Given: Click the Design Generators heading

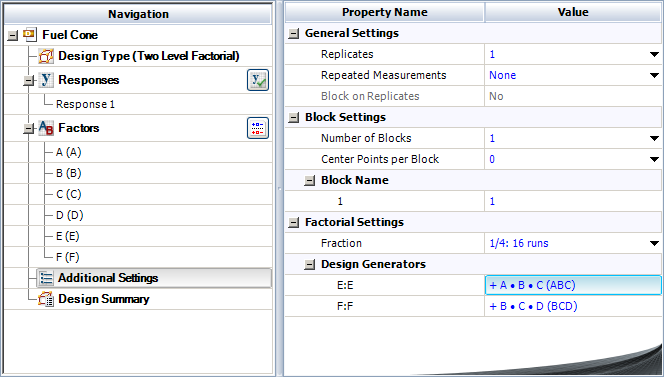Looking at the screenshot, I should coord(373,264).
